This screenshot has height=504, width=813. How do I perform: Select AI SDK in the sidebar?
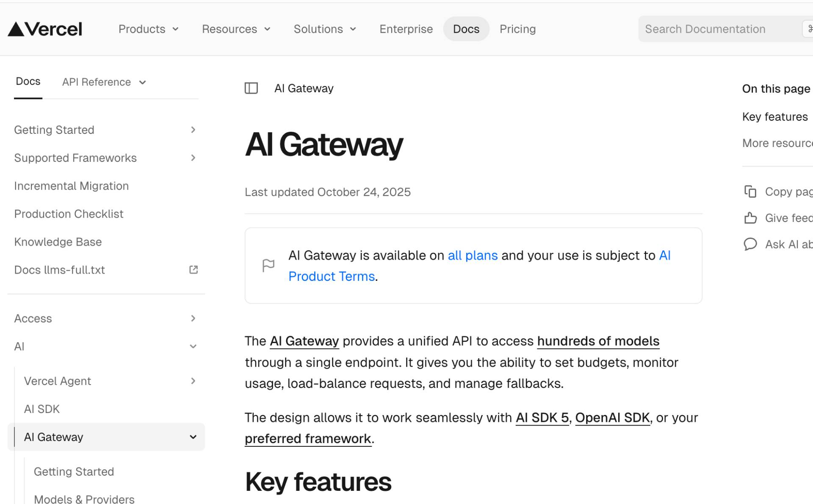41,409
